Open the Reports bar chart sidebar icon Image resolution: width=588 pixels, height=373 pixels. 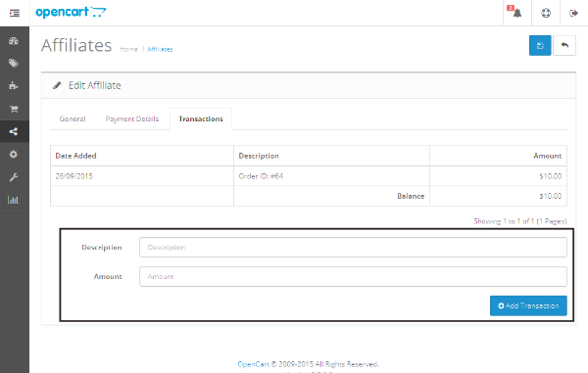pyautogui.click(x=14, y=200)
